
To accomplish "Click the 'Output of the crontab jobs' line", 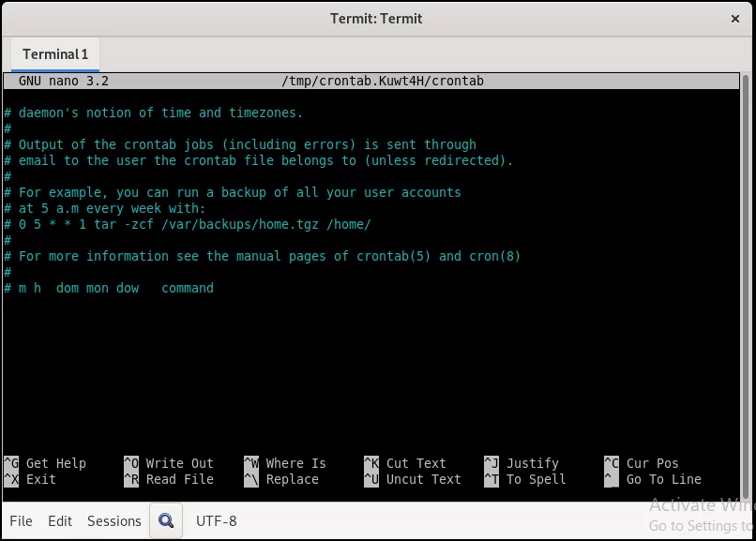I will coord(240,144).
